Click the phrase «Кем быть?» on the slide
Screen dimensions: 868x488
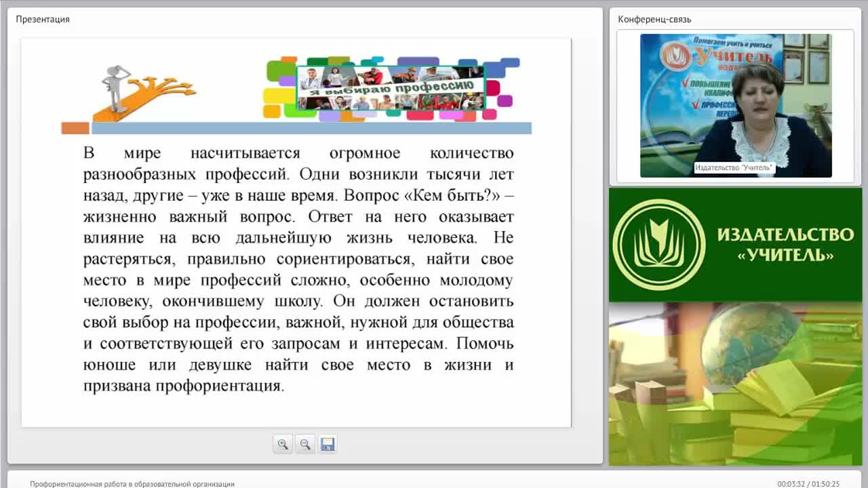(x=452, y=196)
